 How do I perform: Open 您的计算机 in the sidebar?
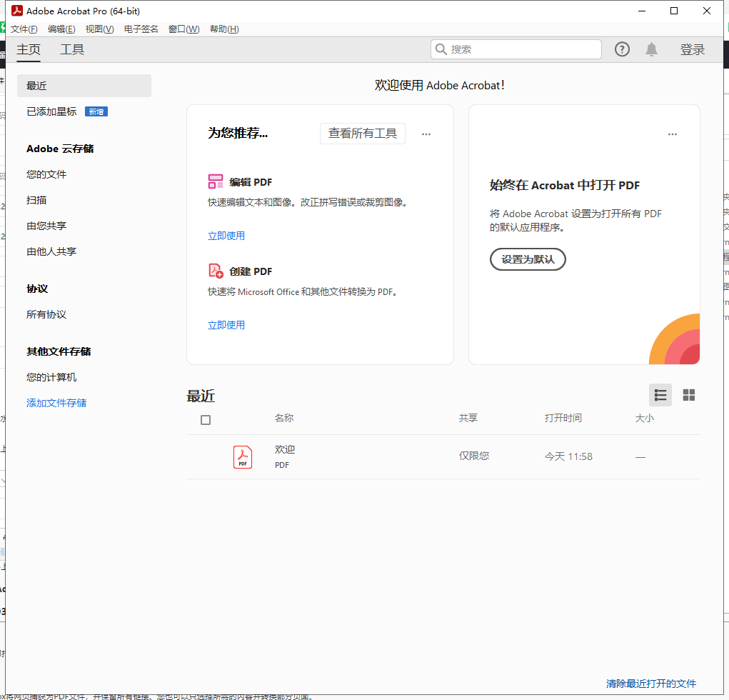tap(51, 377)
